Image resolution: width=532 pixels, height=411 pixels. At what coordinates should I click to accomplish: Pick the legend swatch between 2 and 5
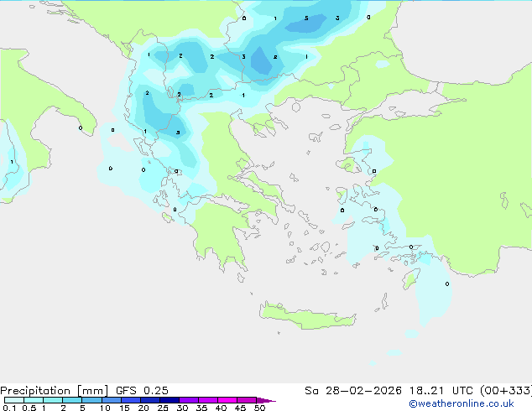[x=72, y=400]
